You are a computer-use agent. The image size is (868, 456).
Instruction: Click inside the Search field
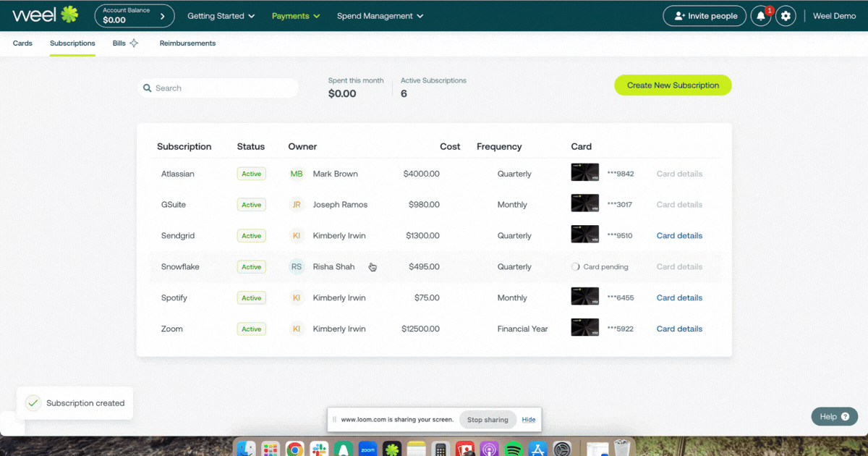(x=217, y=88)
